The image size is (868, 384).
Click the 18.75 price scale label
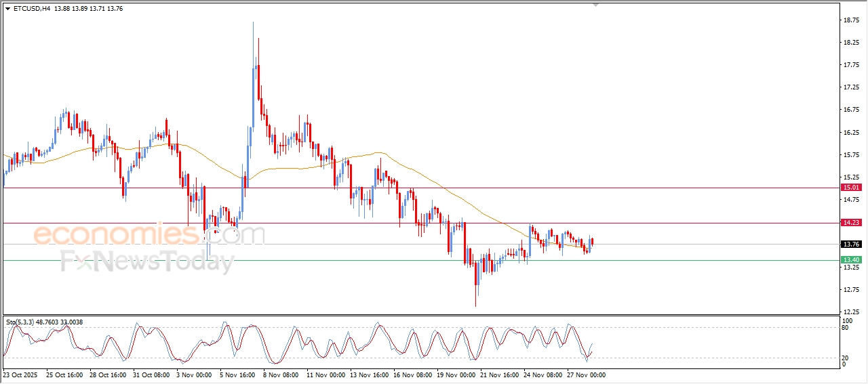coord(850,20)
